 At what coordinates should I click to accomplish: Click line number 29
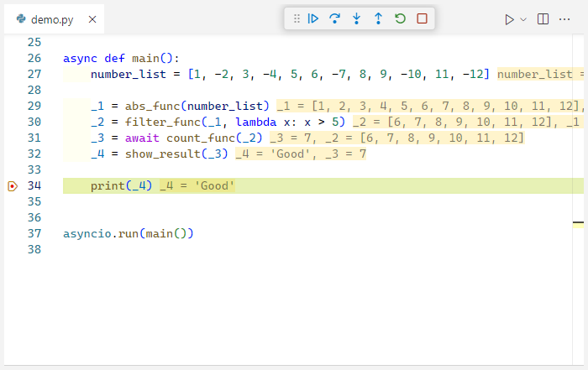[x=34, y=106]
